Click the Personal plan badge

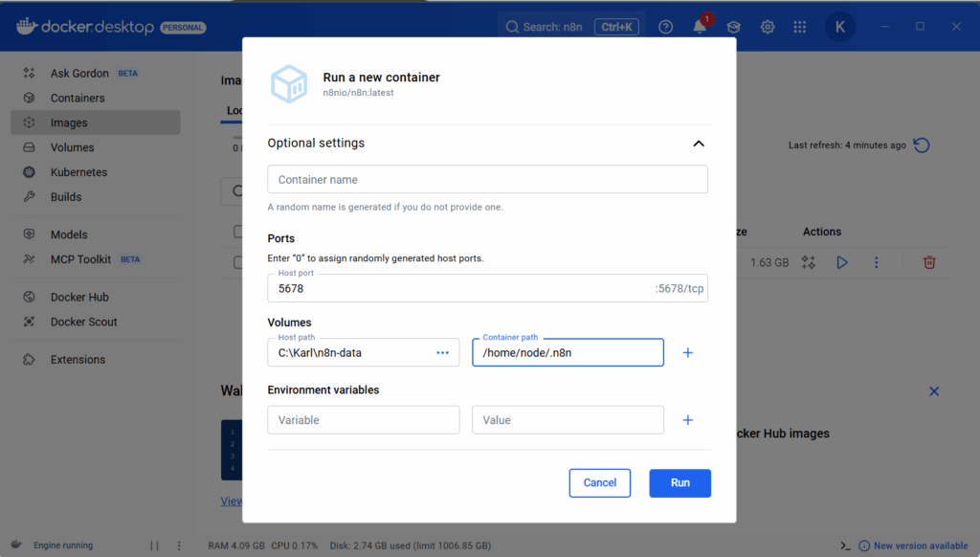tap(183, 28)
